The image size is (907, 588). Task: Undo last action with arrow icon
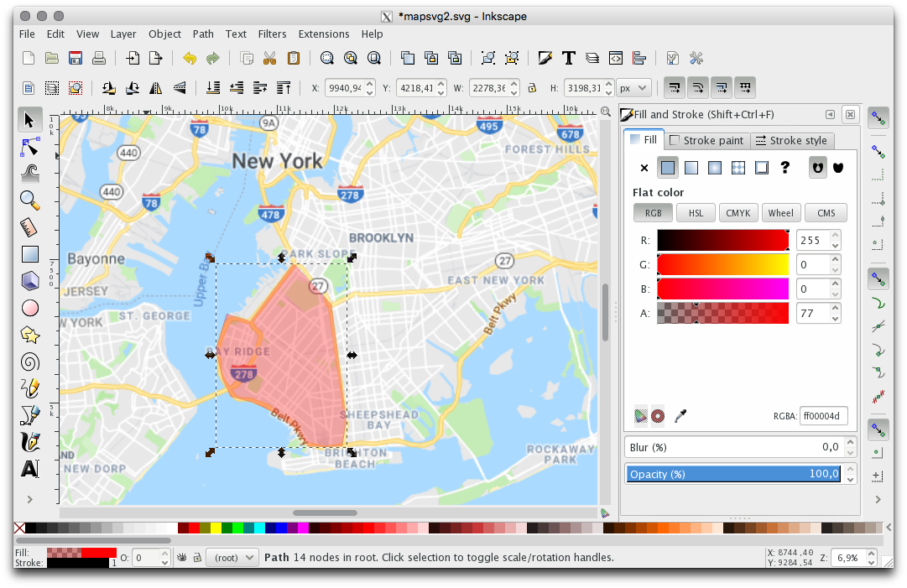click(189, 58)
